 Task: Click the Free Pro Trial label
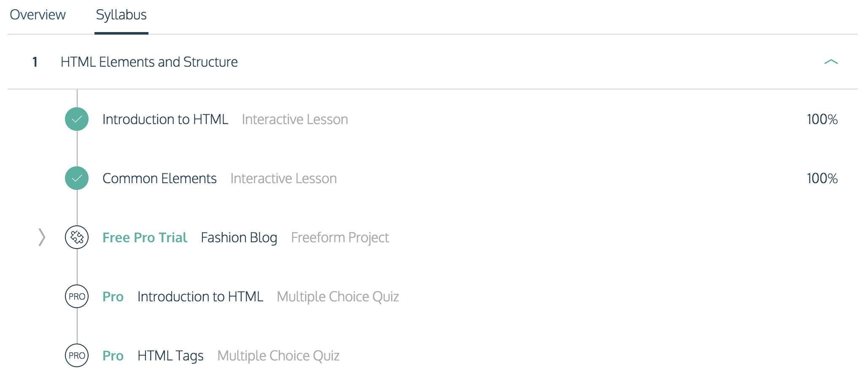[145, 238]
